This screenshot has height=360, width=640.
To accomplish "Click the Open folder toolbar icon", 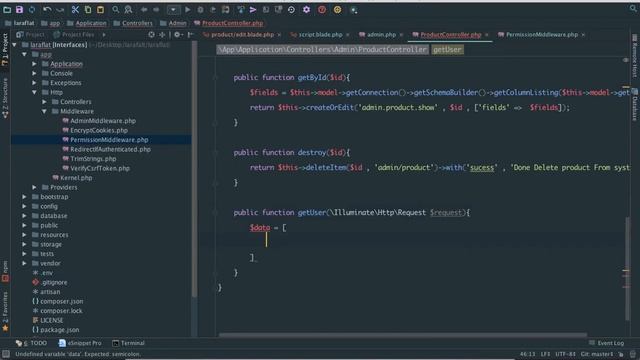I will tap(7, 9).
